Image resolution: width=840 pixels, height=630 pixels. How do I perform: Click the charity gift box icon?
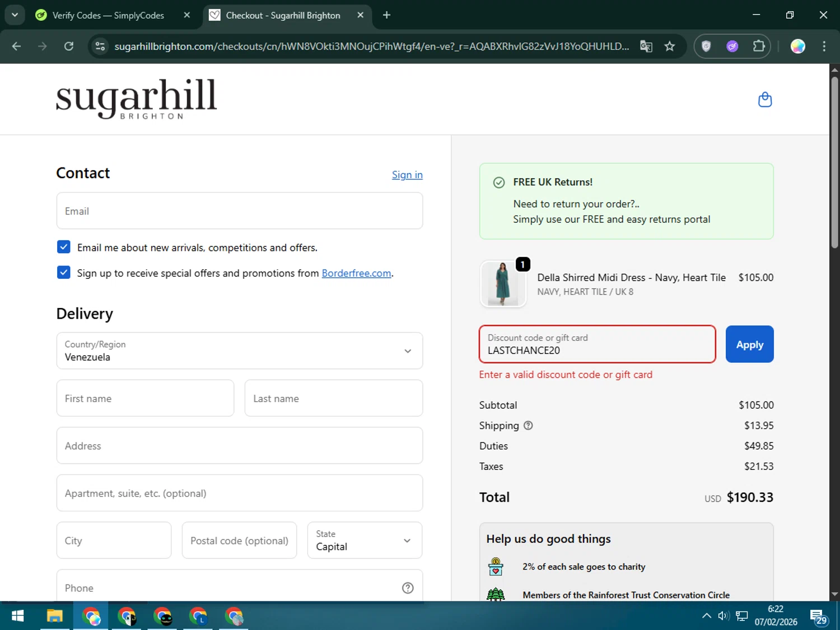point(496,567)
